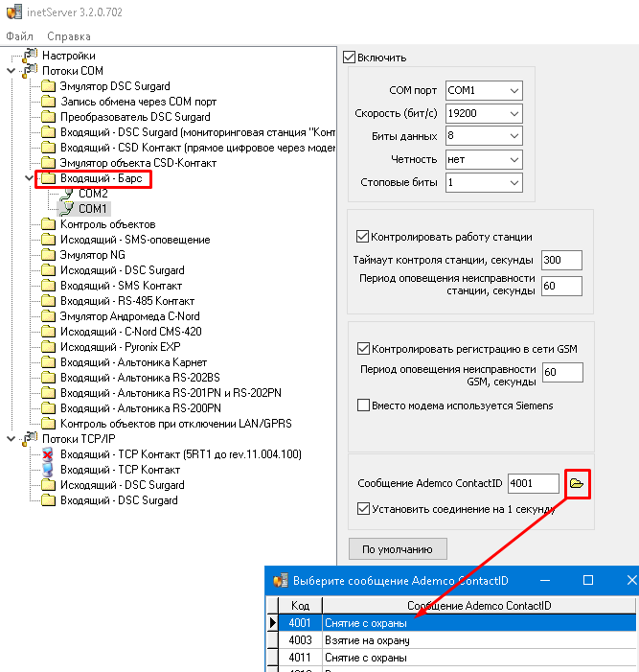Open the Скорость (бит/с) dropdown

514,113
